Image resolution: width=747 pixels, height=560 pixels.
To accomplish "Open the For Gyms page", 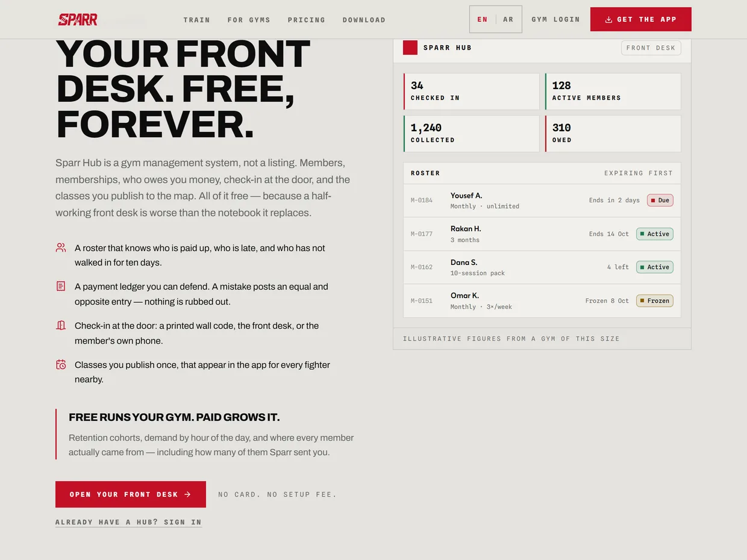I will [249, 20].
